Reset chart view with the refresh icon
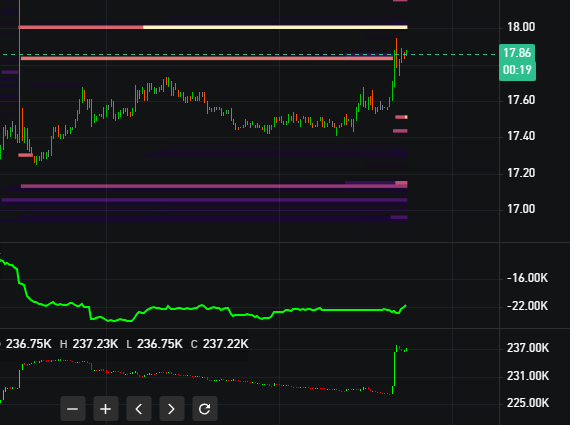570x425 pixels. point(205,409)
